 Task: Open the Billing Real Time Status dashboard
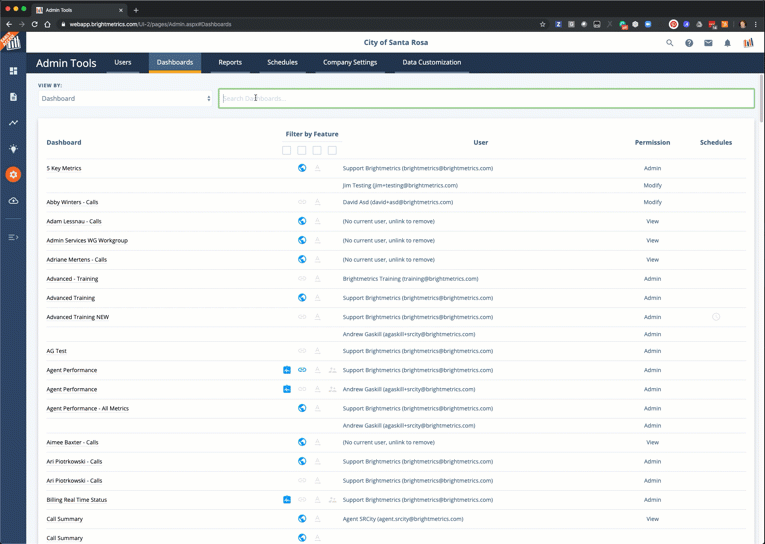pos(77,500)
